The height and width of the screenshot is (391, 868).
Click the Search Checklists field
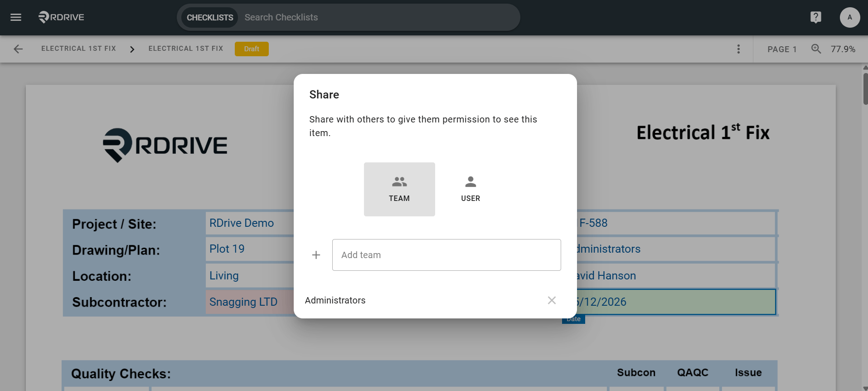click(x=378, y=17)
